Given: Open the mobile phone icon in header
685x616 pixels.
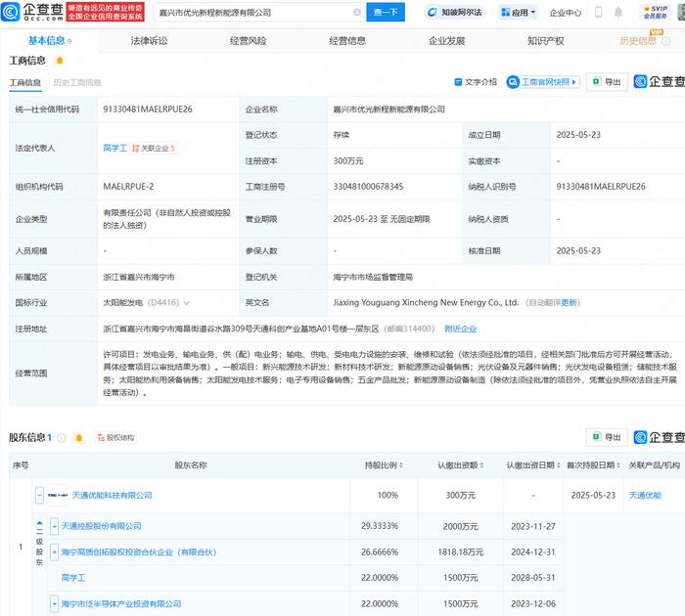Looking at the screenshot, I should pyautogui.click(x=599, y=13).
